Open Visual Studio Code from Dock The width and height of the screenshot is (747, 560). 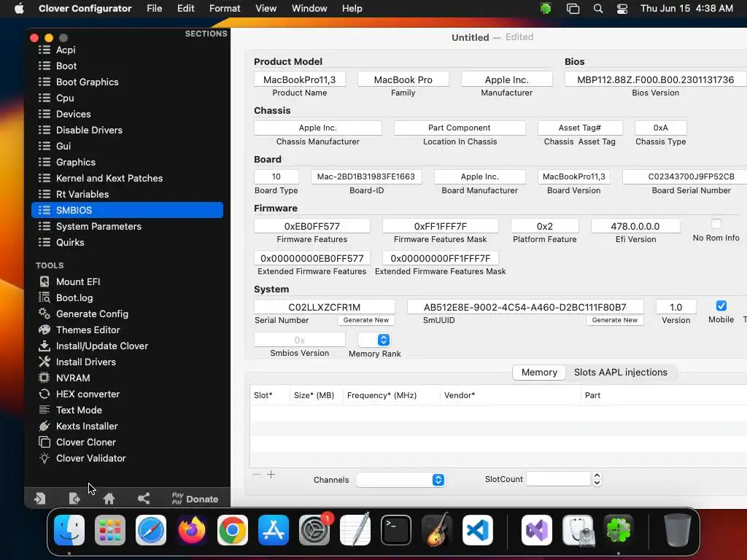coord(478,530)
